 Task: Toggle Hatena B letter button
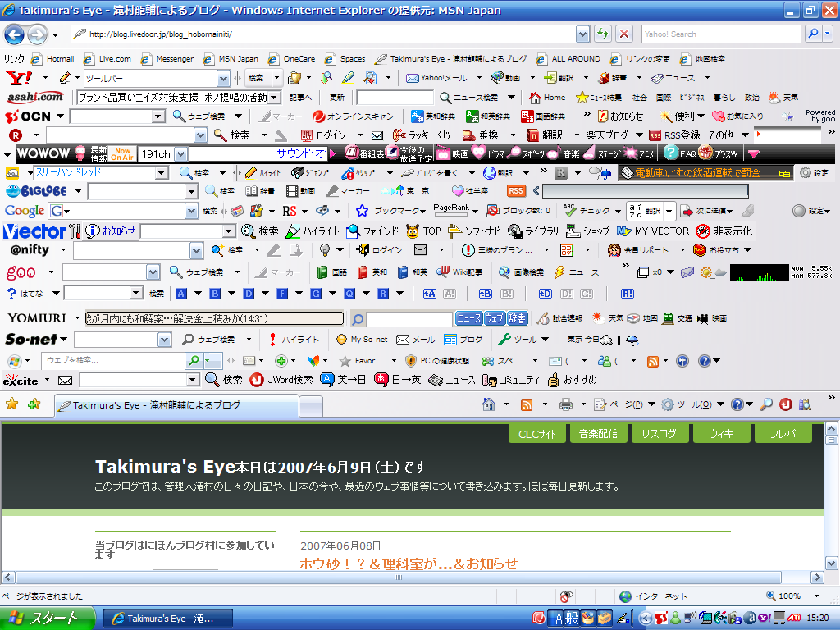tap(215, 294)
